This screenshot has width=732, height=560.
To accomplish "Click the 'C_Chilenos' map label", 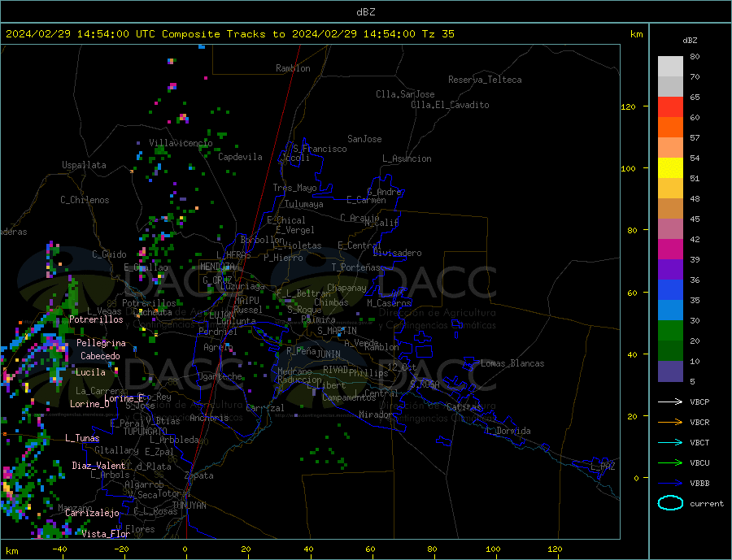I will click(85, 200).
